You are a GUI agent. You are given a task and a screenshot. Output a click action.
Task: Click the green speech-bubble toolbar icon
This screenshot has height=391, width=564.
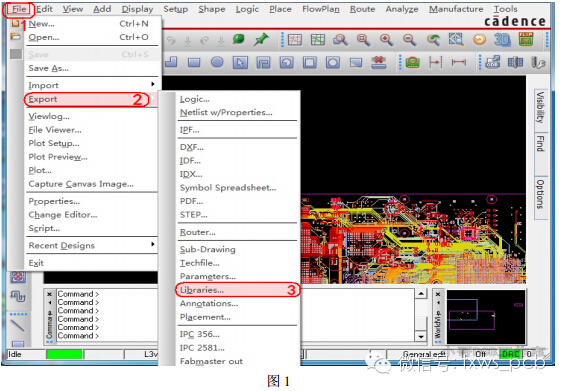(x=238, y=39)
